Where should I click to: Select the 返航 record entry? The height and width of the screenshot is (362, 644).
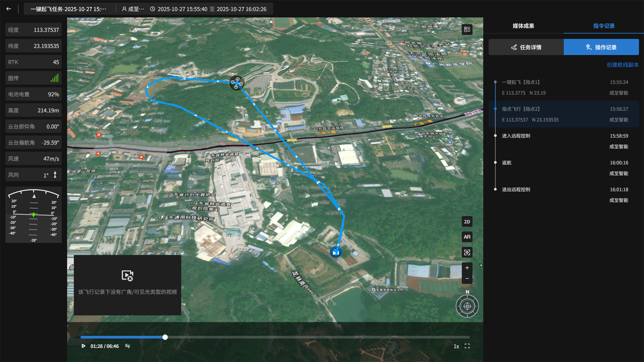click(506, 163)
